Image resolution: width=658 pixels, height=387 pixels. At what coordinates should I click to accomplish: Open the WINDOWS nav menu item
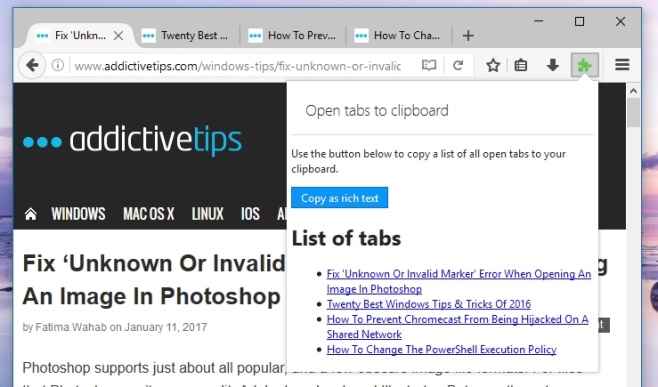pyautogui.click(x=78, y=214)
